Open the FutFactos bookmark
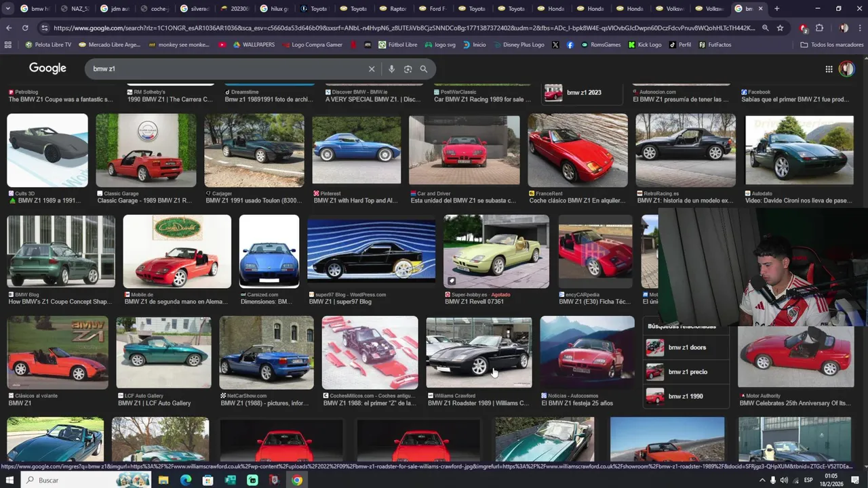868x488 pixels. click(715, 45)
